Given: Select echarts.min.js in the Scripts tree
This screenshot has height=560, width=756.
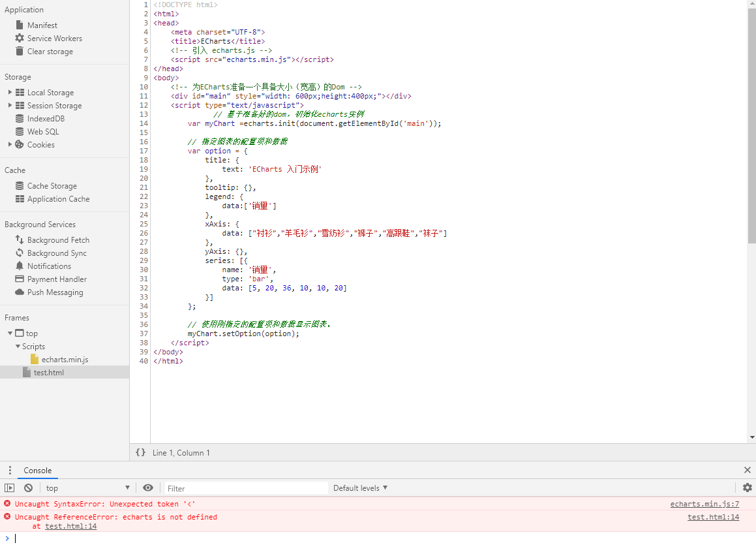Looking at the screenshot, I should [x=65, y=360].
